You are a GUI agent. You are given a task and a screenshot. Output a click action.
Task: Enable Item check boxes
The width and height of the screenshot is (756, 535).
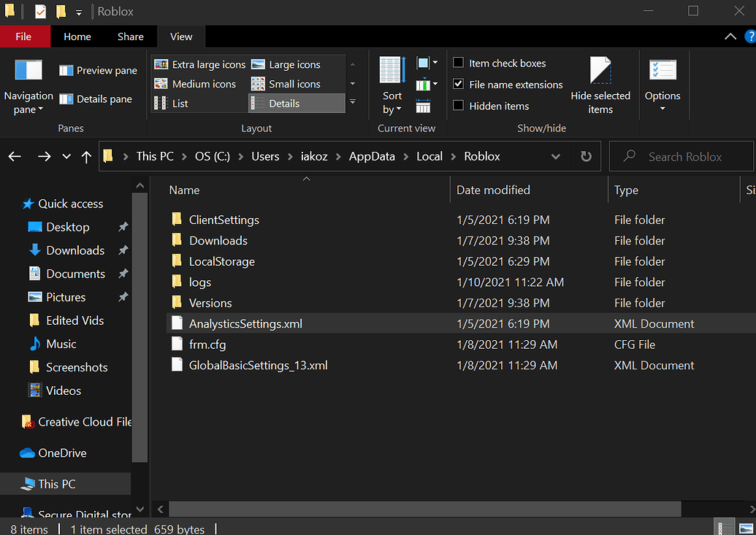(x=459, y=63)
